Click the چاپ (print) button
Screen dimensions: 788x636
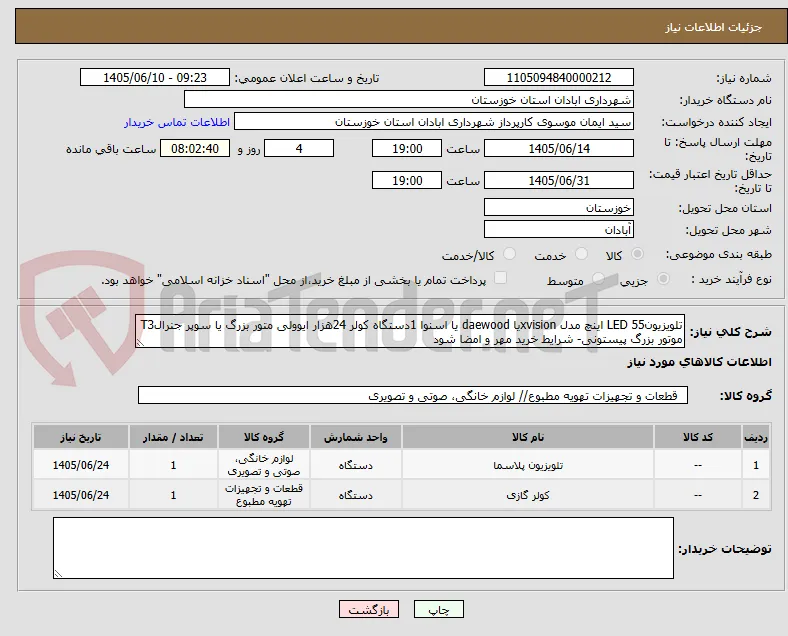click(438, 609)
